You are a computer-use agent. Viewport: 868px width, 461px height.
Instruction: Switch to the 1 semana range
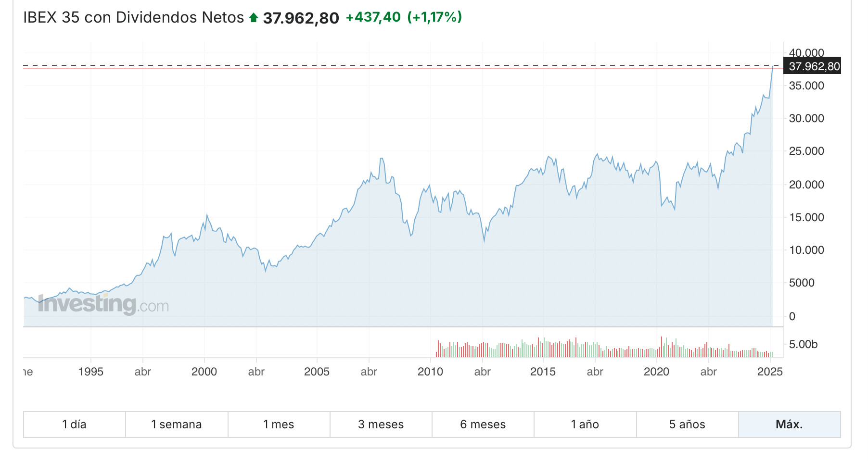point(177,424)
